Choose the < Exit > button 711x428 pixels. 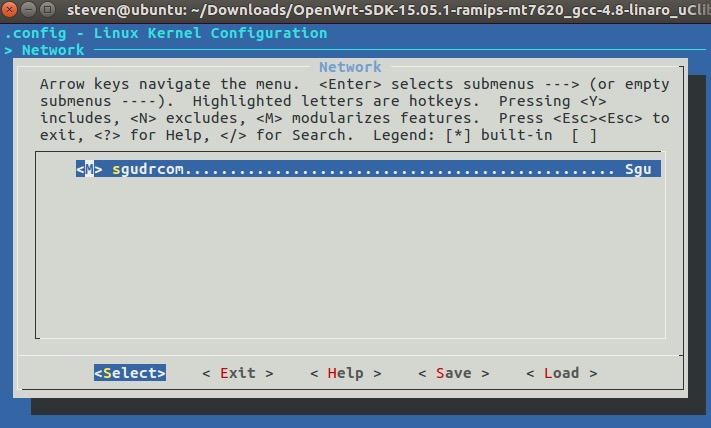238,373
